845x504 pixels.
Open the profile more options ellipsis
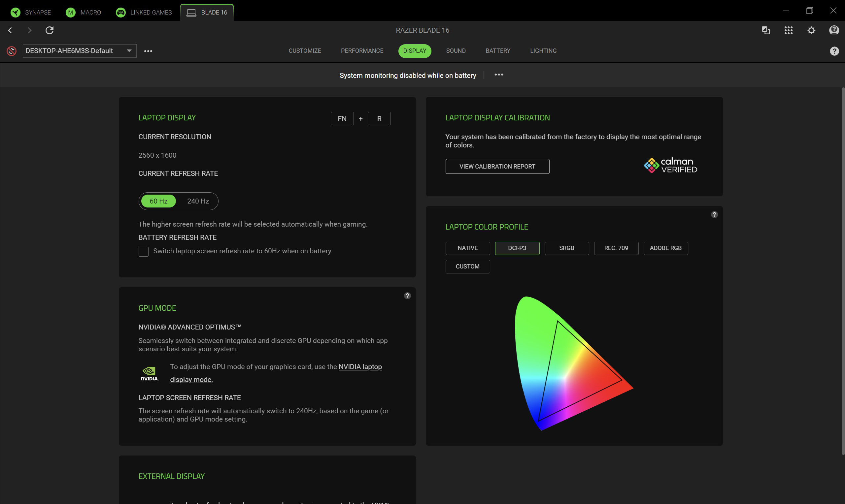(148, 51)
